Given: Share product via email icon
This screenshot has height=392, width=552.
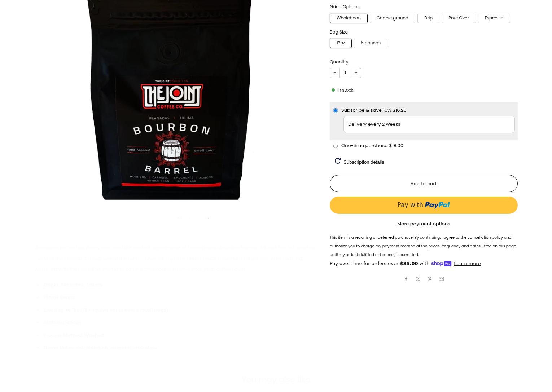Looking at the screenshot, I should (x=441, y=279).
